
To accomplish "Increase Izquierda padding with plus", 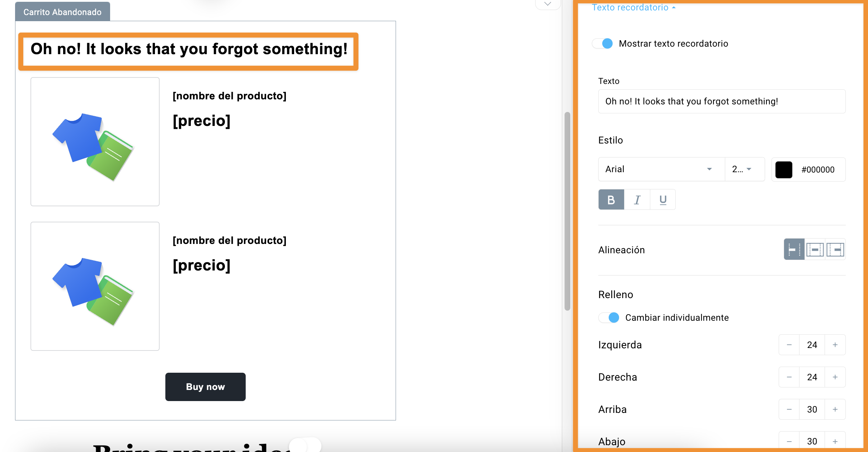I will pyautogui.click(x=835, y=345).
